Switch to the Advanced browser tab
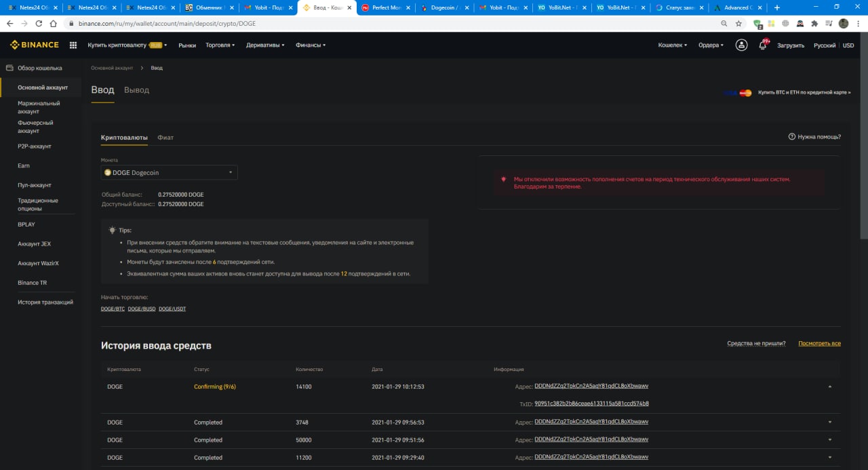The image size is (868, 470). [738, 7]
